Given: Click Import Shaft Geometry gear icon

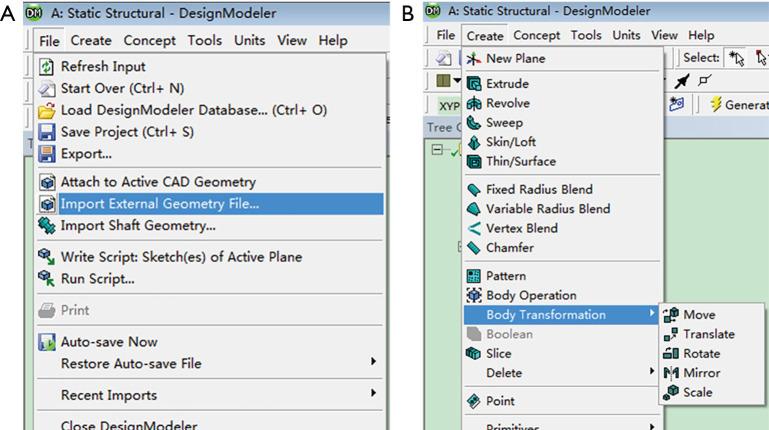Looking at the screenshot, I should point(47,226).
